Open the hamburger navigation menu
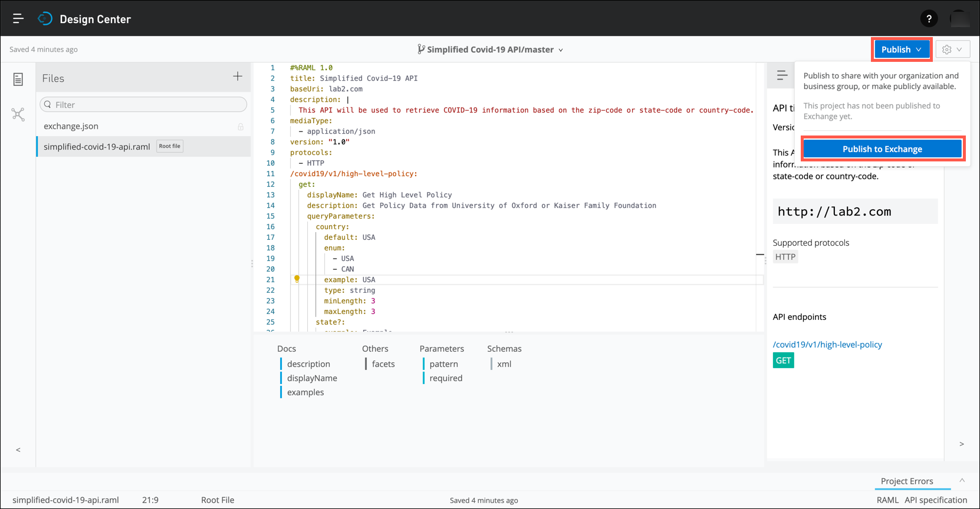The width and height of the screenshot is (980, 509). click(x=18, y=19)
